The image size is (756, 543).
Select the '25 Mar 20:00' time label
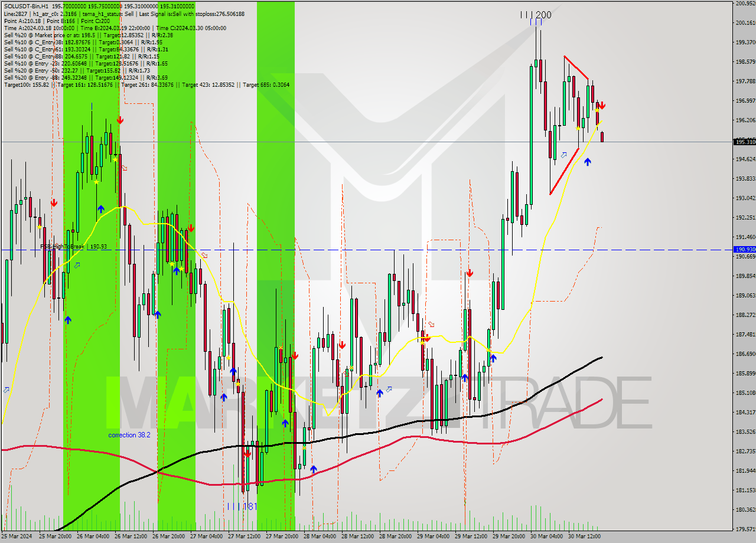click(x=57, y=537)
